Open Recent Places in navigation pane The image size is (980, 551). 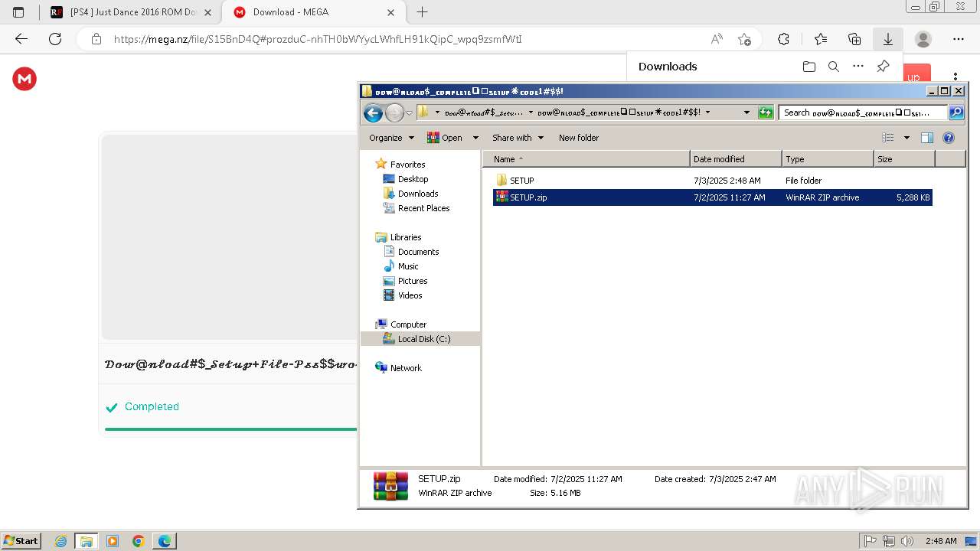(423, 208)
